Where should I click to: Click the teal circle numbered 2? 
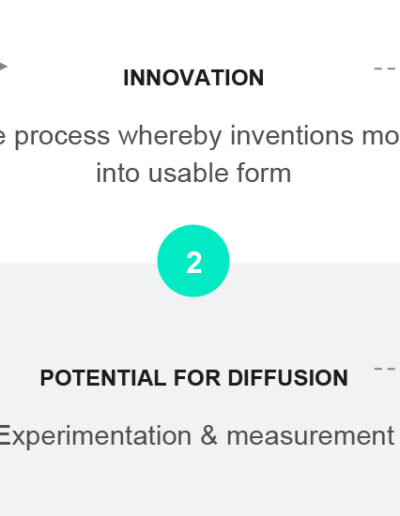pyautogui.click(x=193, y=261)
